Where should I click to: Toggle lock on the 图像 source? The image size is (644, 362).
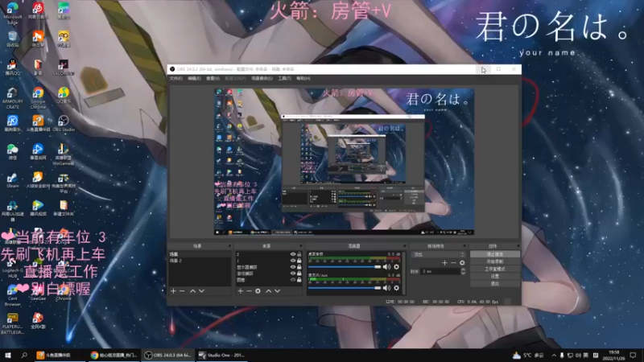click(299, 280)
